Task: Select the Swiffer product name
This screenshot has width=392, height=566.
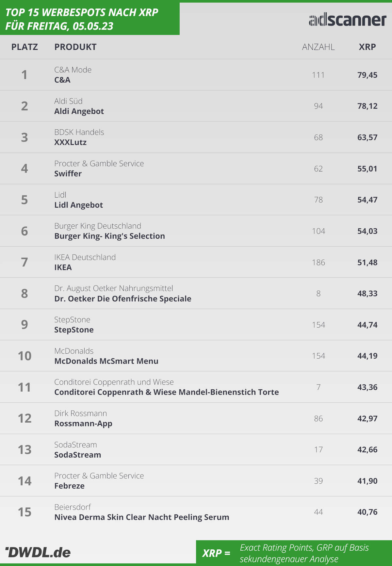Action: (x=68, y=174)
